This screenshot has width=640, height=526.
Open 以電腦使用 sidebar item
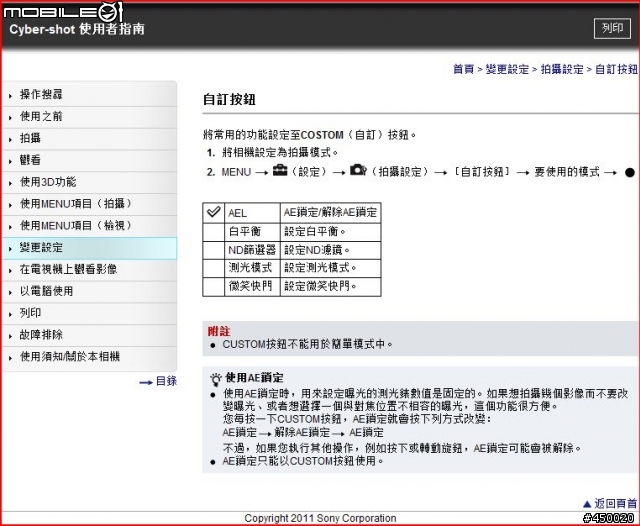click(90, 291)
